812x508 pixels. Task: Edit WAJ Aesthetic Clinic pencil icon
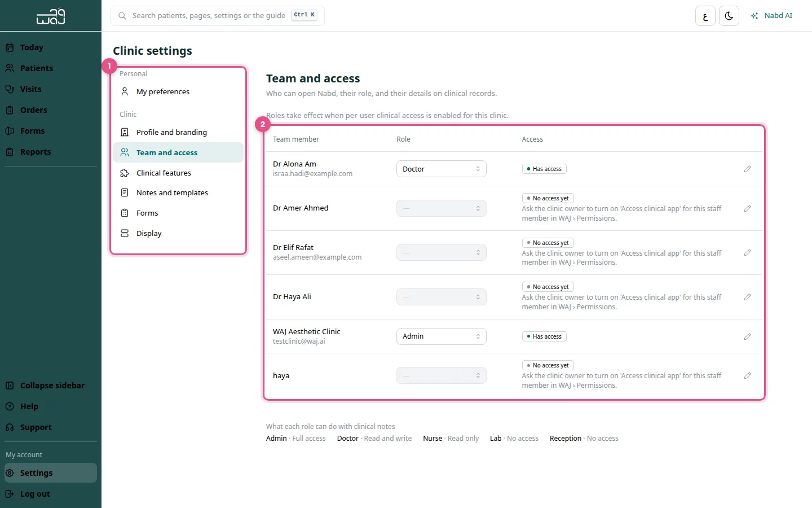pyautogui.click(x=747, y=336)
